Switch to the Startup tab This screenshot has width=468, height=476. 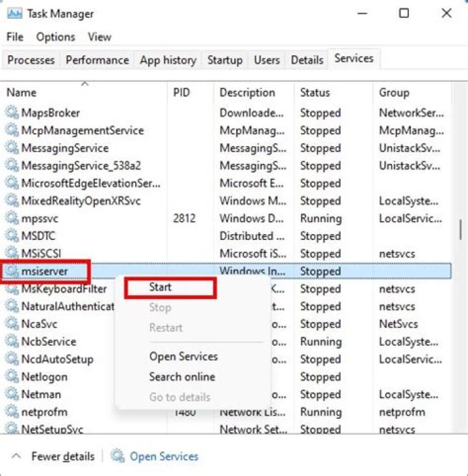coord(225,60)
